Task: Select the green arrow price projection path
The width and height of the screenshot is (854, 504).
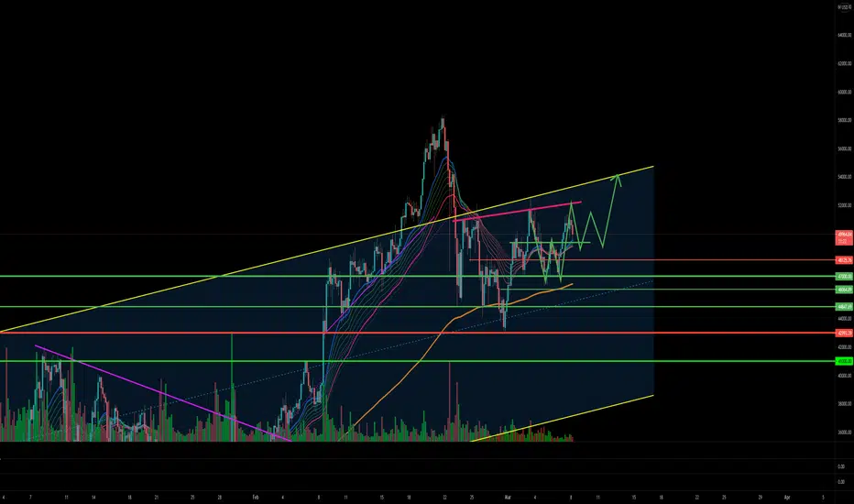Action: coord(610,211)
